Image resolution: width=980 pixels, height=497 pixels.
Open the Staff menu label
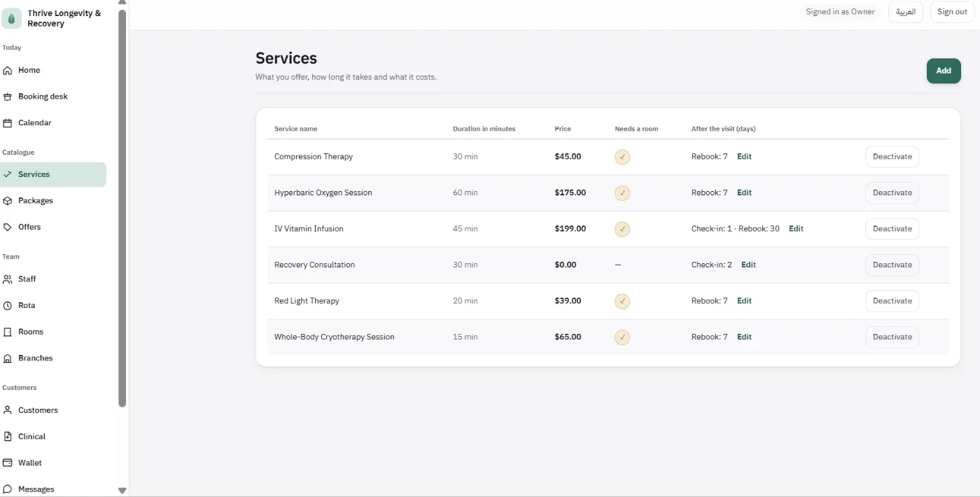27,279
